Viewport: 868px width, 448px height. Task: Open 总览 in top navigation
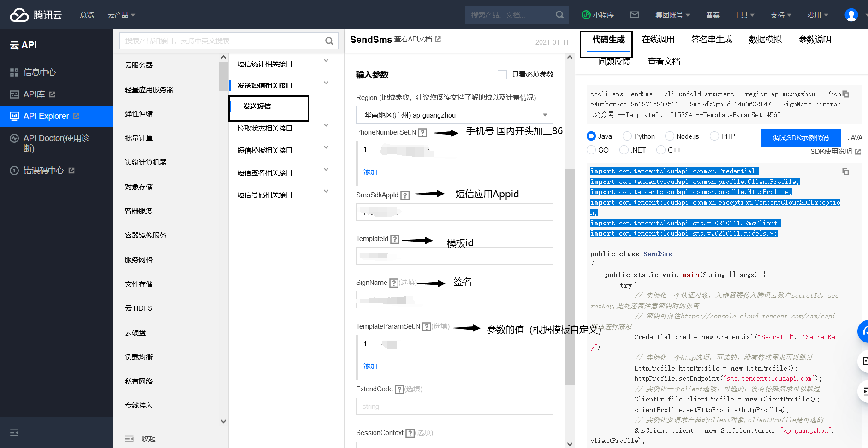(87, 15)
